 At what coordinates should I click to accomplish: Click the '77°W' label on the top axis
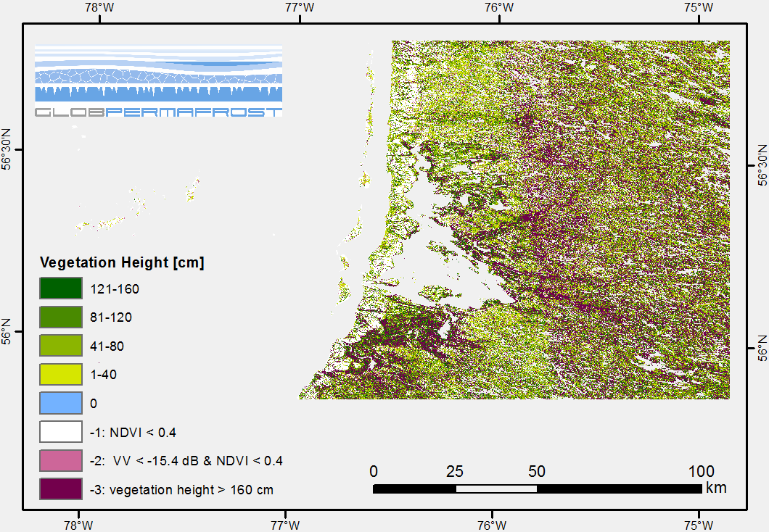tap(300, 7)
